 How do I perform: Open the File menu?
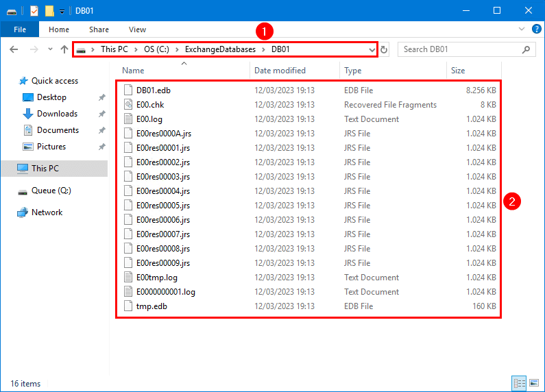coord(20,29)
